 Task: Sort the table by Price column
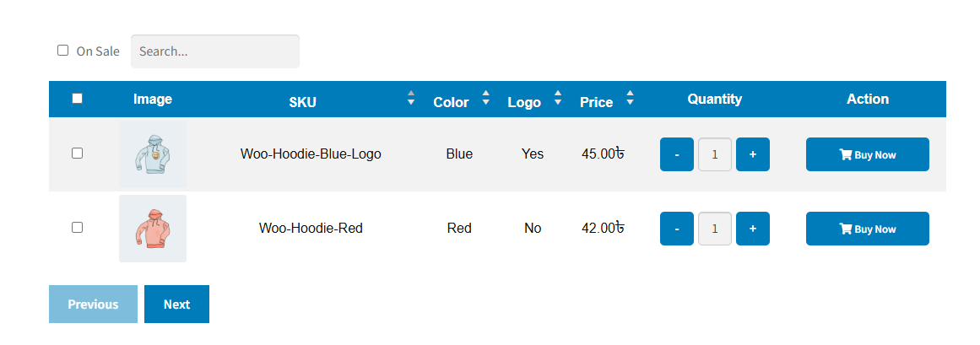[630, 98]
